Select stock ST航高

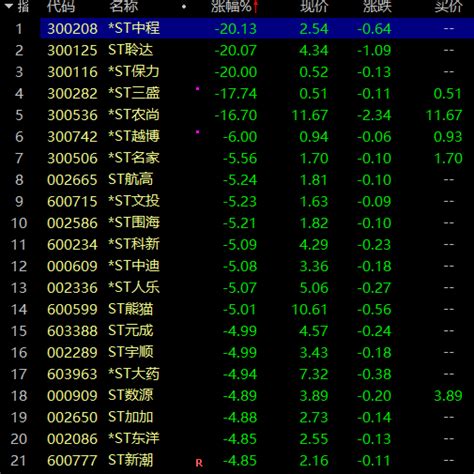click(x=130, y=180)
